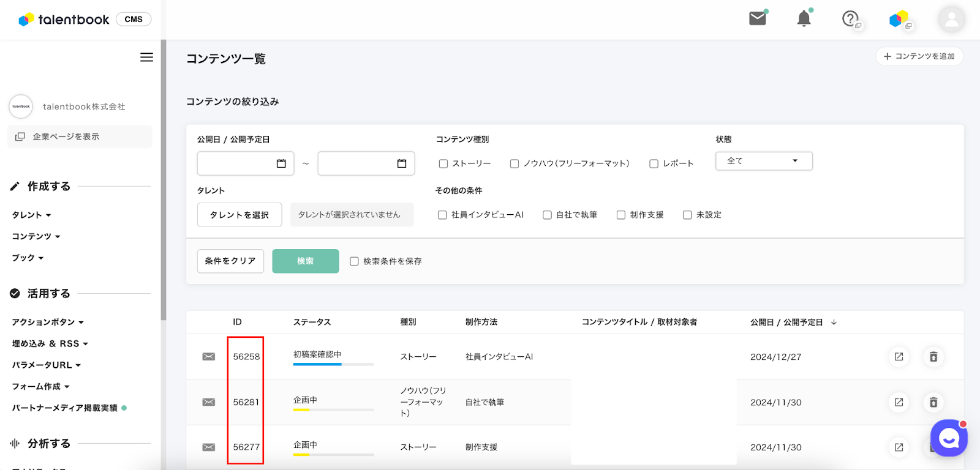Click envelope icon for row 56277

click(209, 447)
